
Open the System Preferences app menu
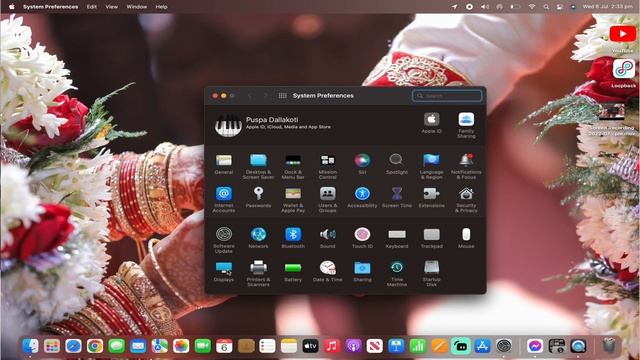pyautogui.click(x=51, y=7)
